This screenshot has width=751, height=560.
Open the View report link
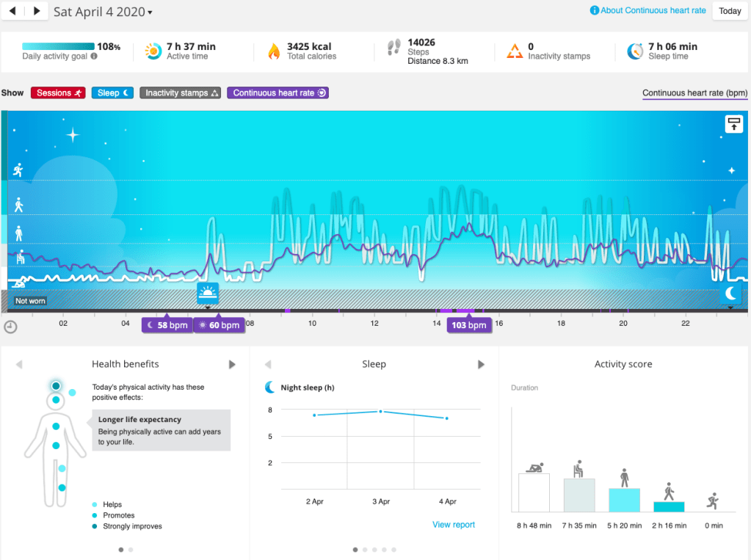point(453,525)
